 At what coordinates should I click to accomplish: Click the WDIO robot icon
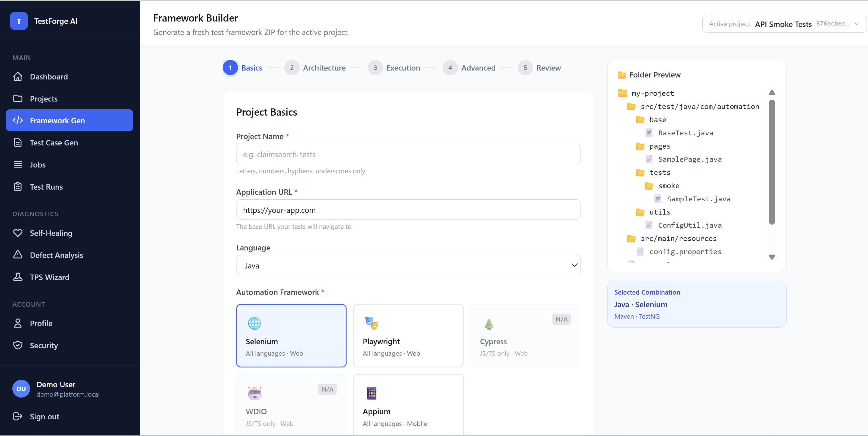pyautogui.click(x=255, y=393)
